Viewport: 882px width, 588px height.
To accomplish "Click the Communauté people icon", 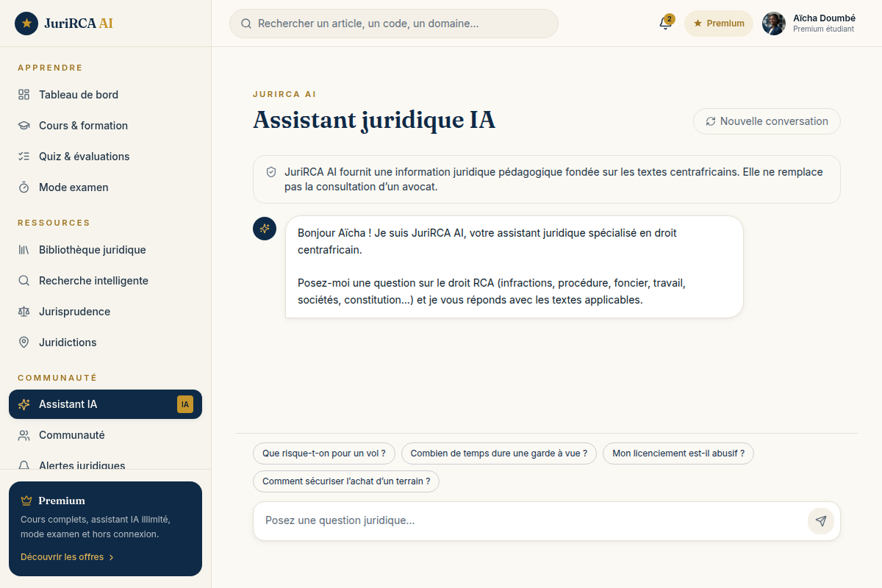I will click(24, 435).
